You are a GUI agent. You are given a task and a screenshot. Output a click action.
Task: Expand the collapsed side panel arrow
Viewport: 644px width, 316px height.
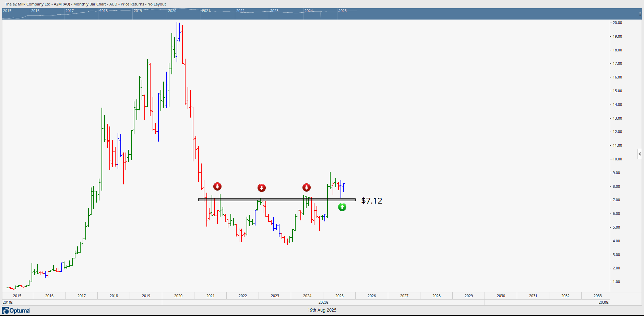[x=640, y=154]
